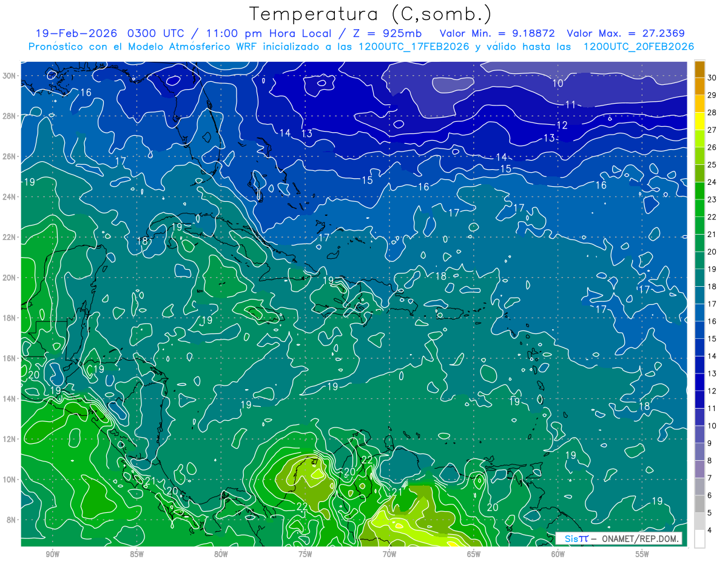
Task: Click the brown-orange swatch above colorbar label 30
Action: pos(699,69)
